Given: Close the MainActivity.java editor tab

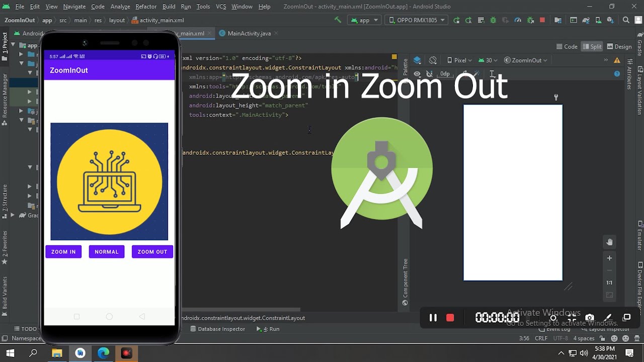Looking at the screenshot, I should click(x=276, y=33).
